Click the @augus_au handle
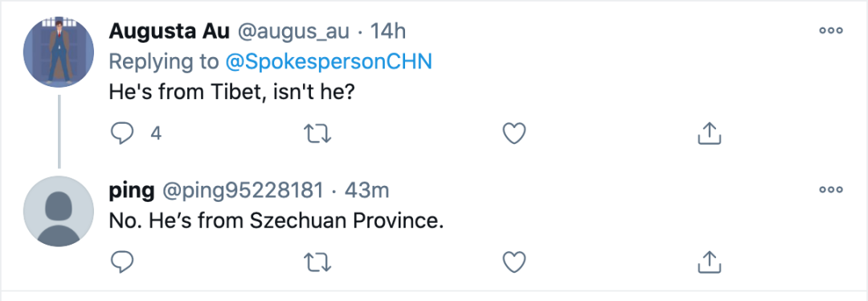868x301 pixels. point(293,32)
